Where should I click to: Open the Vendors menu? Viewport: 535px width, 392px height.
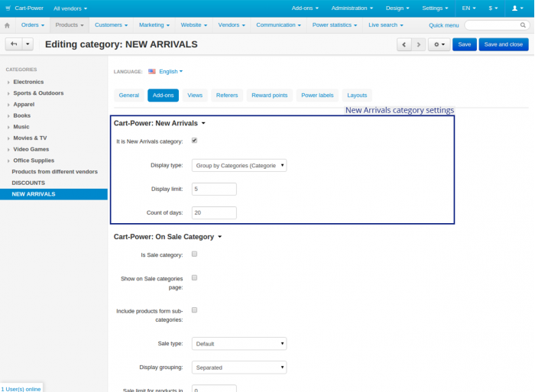232,25
